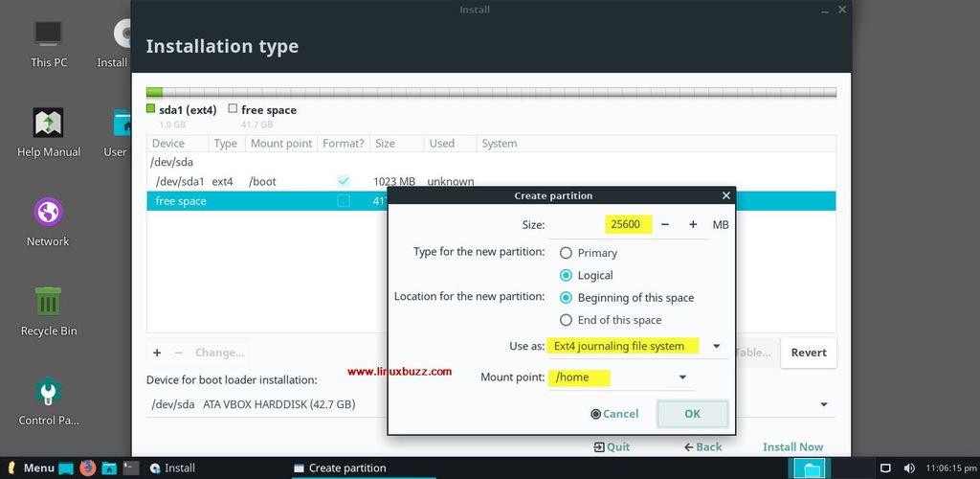
Task: Select the Primary partition type
Action: pos(566,253)
